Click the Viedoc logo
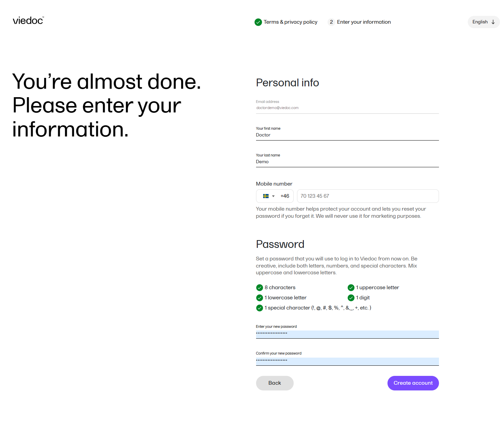Viewport: 504px width, 426px height. pyautogui.click(x=28, y=21)
